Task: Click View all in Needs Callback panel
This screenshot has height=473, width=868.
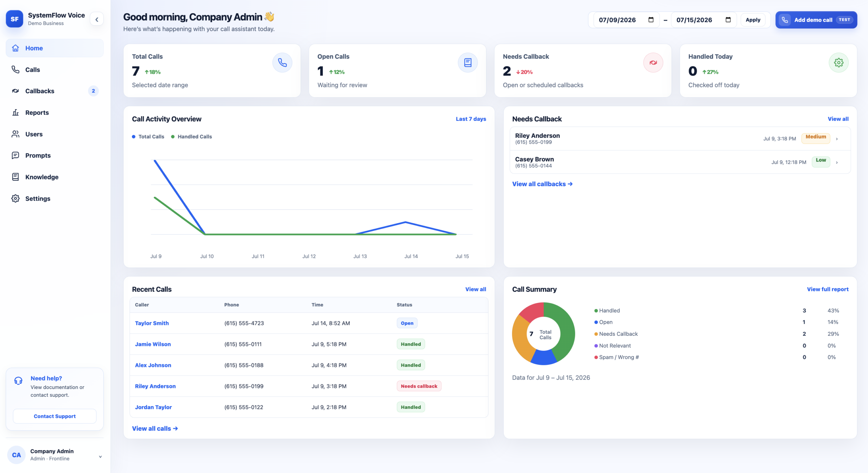Action: click(838, 119)
